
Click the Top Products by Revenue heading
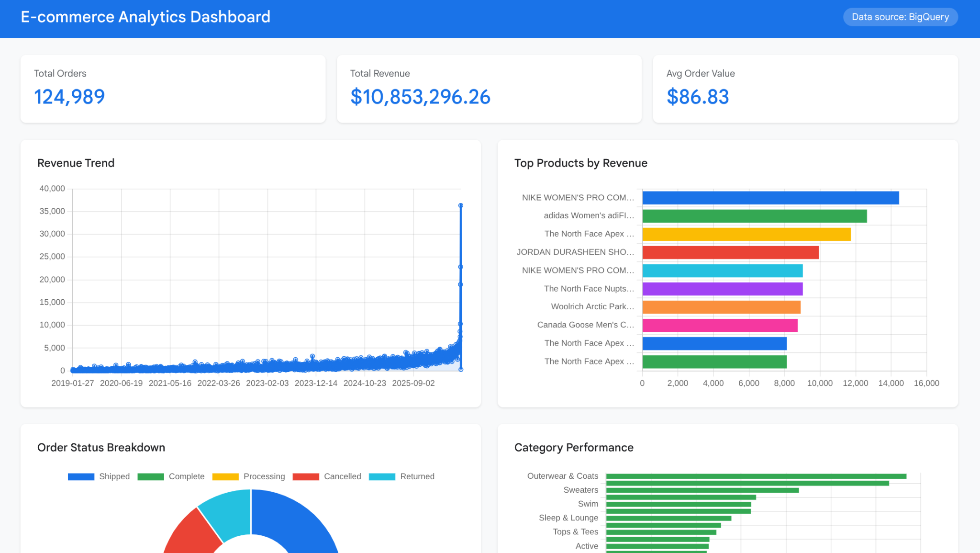[581, 163]
